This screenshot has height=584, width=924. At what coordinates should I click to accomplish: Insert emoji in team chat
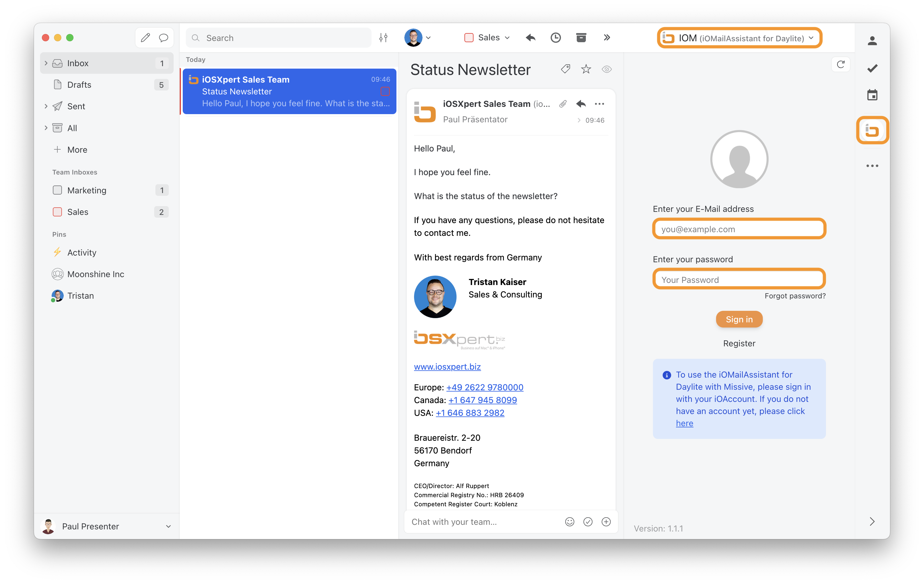click(569, 521)
